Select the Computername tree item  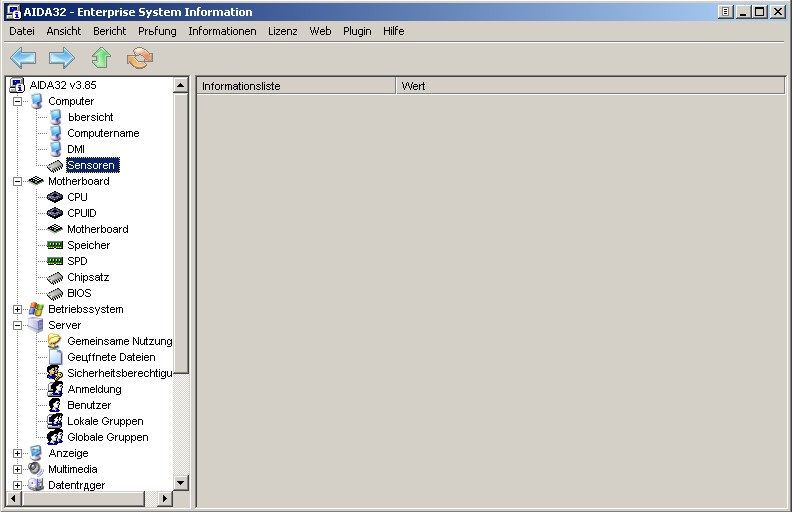coord(103,133)
